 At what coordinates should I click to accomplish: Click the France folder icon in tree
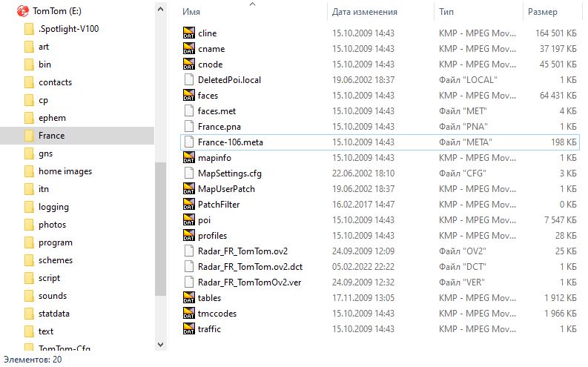click(29, 136)
